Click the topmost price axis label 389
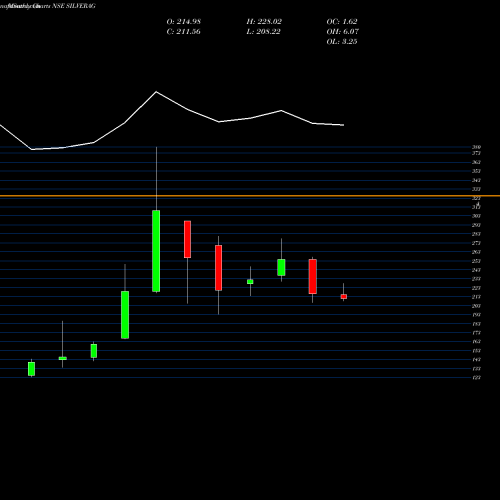The width and height of the screenshot is (500, 500). [x=476, y=147]
